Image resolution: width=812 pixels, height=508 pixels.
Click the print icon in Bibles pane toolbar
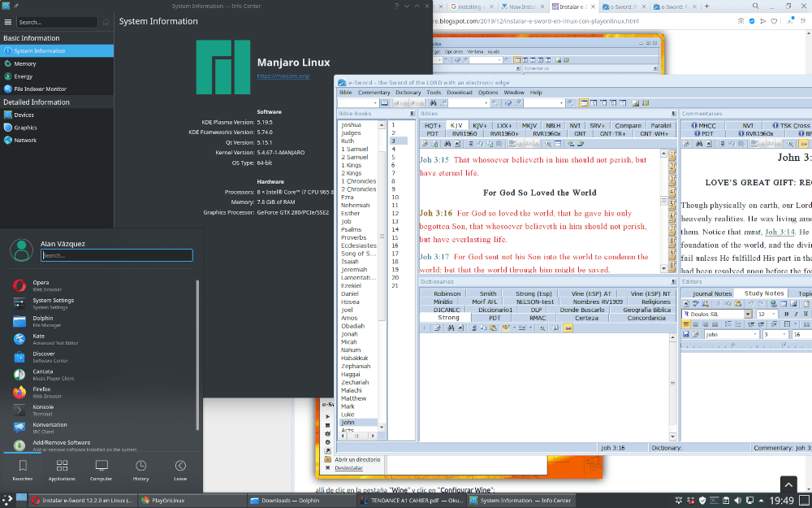click(434, 144)
